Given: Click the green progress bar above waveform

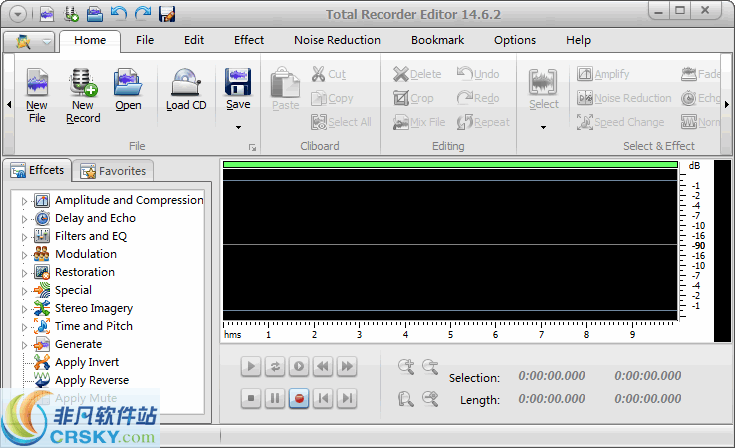Looking at the screenshot, I should 450,164.
